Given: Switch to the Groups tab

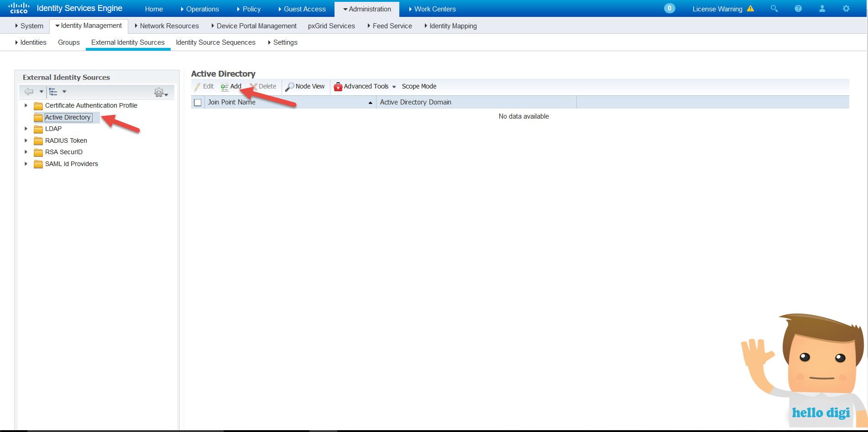Looking at the screenshot, I should click(69, 42).
